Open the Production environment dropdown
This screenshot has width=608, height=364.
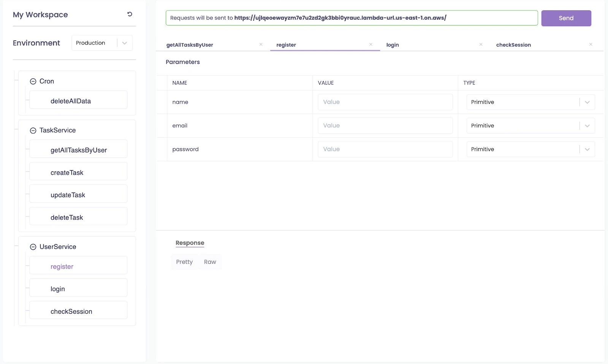click(x=102, y=43)
